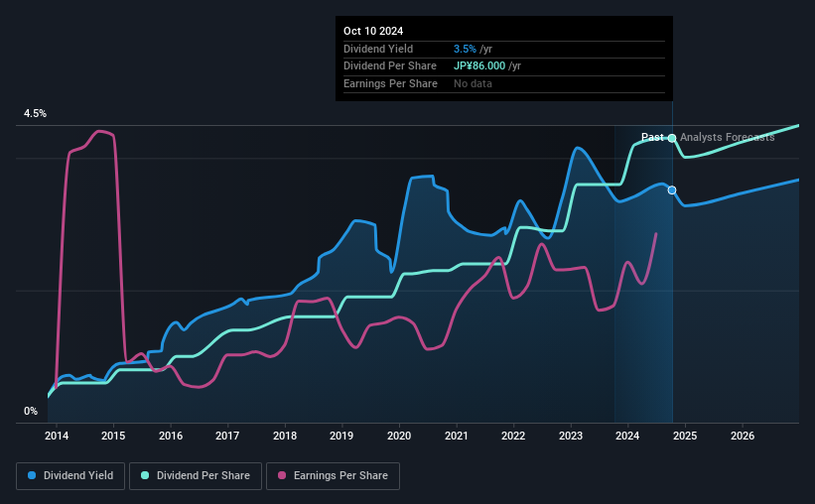Select the Dividend Yield marker at Oct 2024
815x504 pixels.
point(672,190)
